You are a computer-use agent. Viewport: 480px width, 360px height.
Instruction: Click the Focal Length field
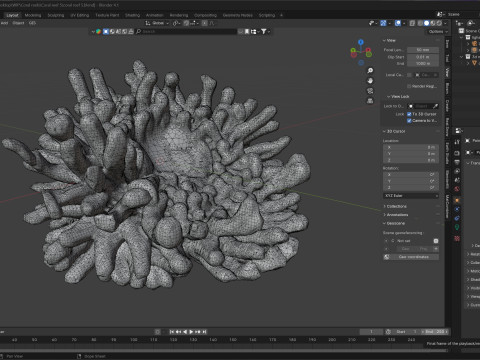[x=423, y=50]
